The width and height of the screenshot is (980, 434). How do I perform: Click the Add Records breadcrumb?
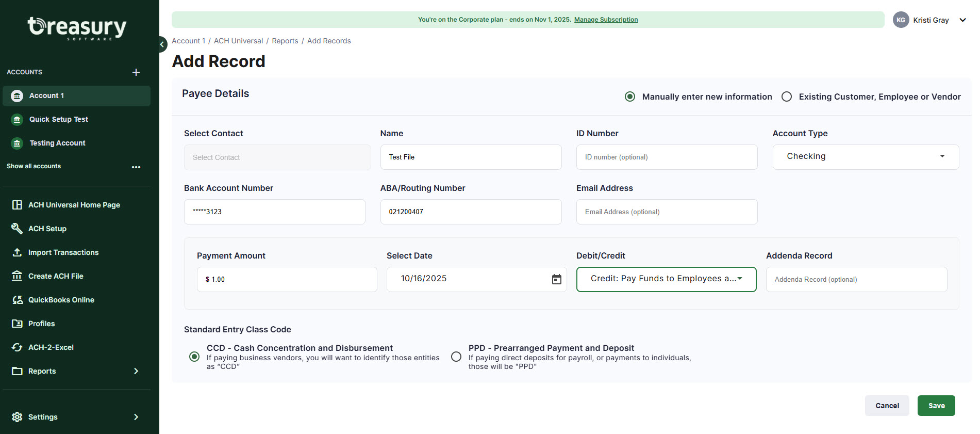click(329, 41)
